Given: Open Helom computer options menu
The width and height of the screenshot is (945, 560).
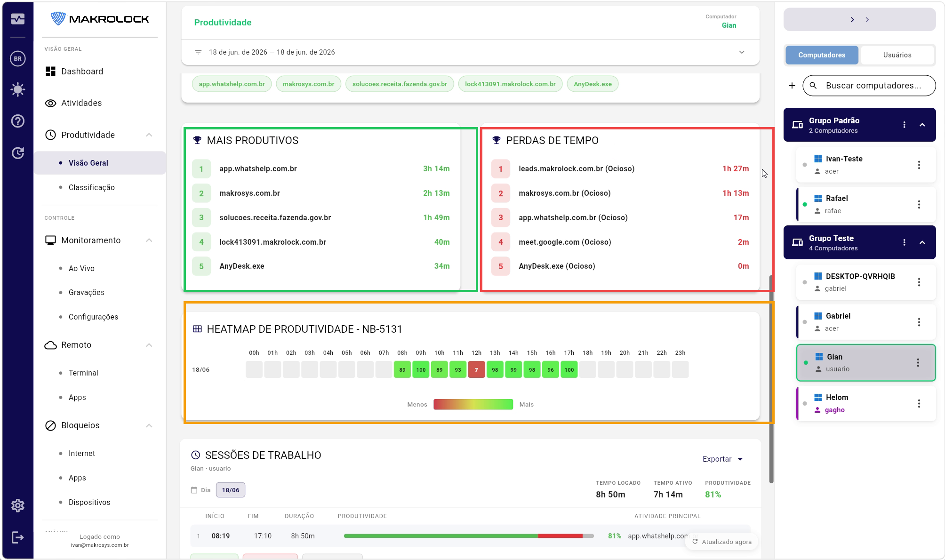Looking at the screenshot, I should coord(919,403).
